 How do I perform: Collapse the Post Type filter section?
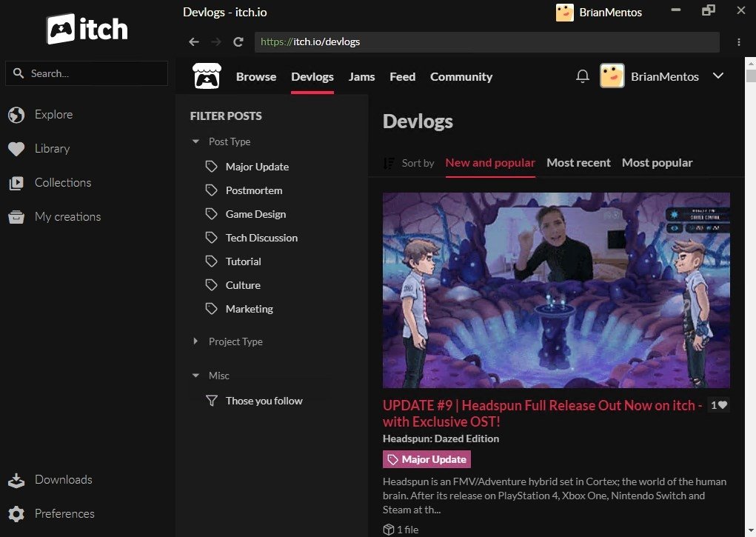click(x=195, y=141)
